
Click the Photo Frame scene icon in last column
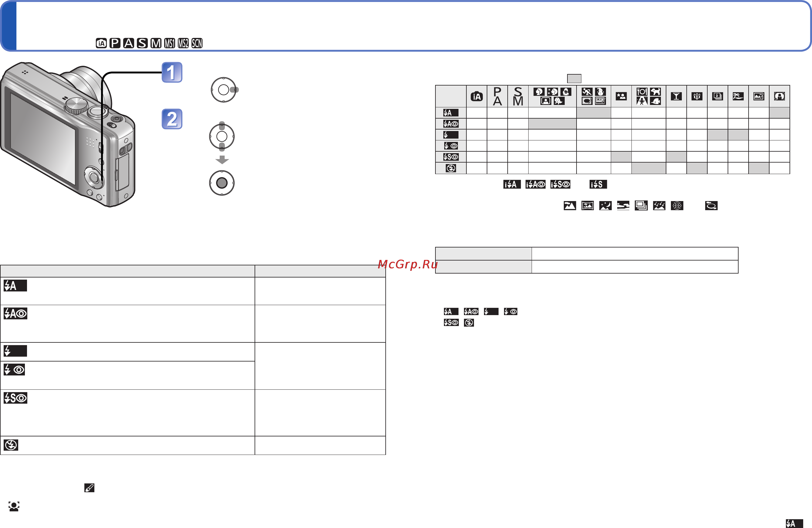click(x=780, y=96)
